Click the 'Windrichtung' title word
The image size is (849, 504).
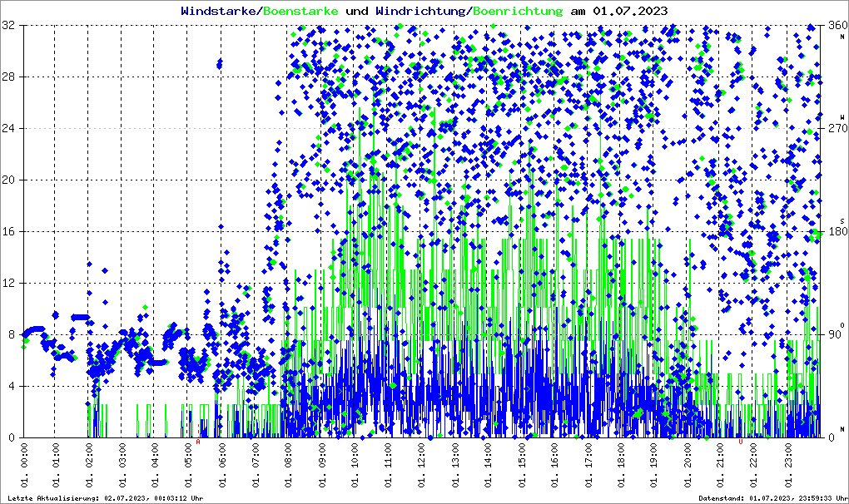pos(420,12)
